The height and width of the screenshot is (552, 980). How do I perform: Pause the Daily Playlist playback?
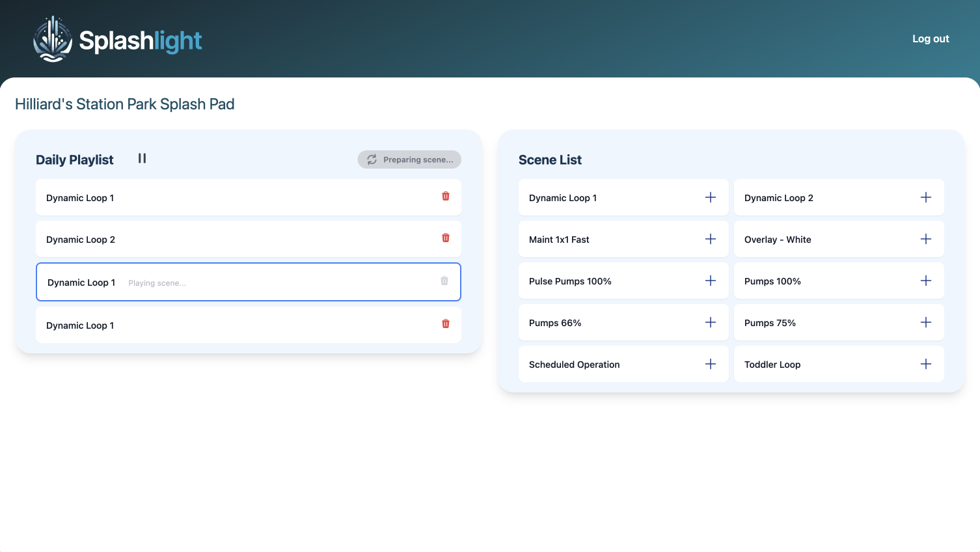click(142, 158)
